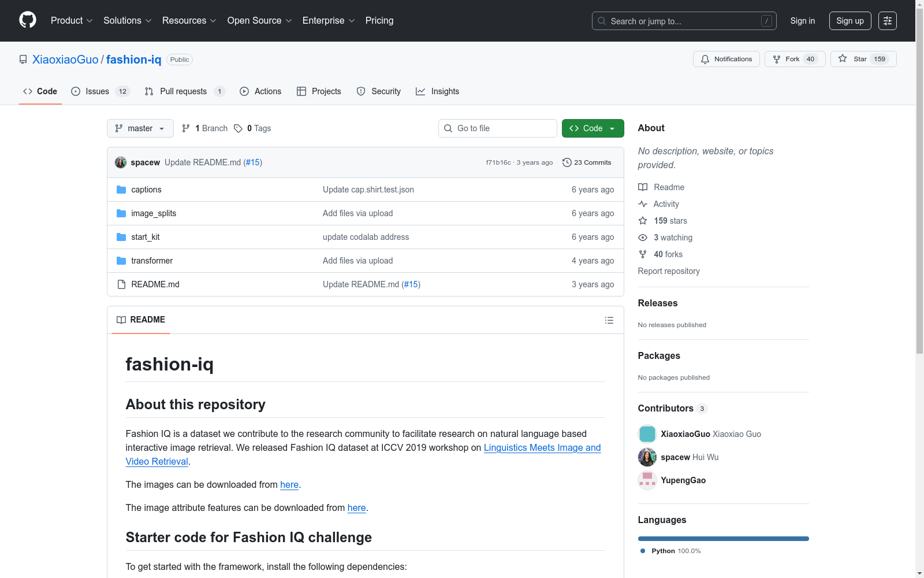Open the Pull requests tab
This screenshot has width=924, height=578.
click(x=184, y=91)
